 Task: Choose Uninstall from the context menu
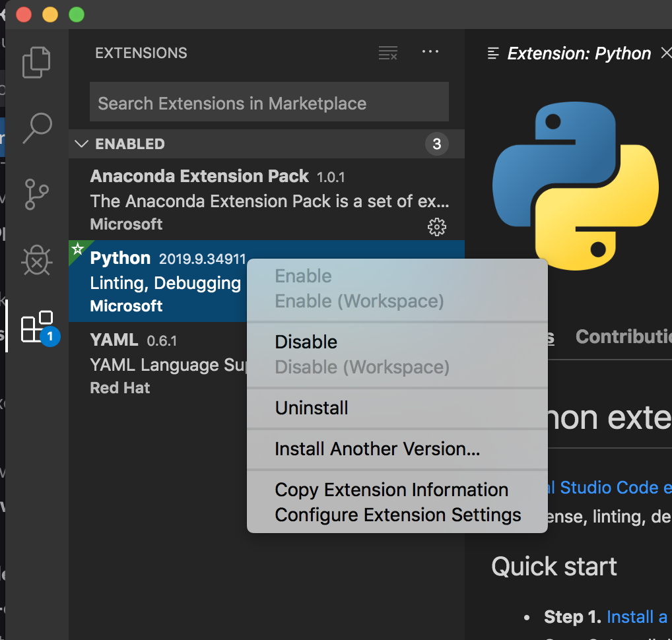[312, 408]
